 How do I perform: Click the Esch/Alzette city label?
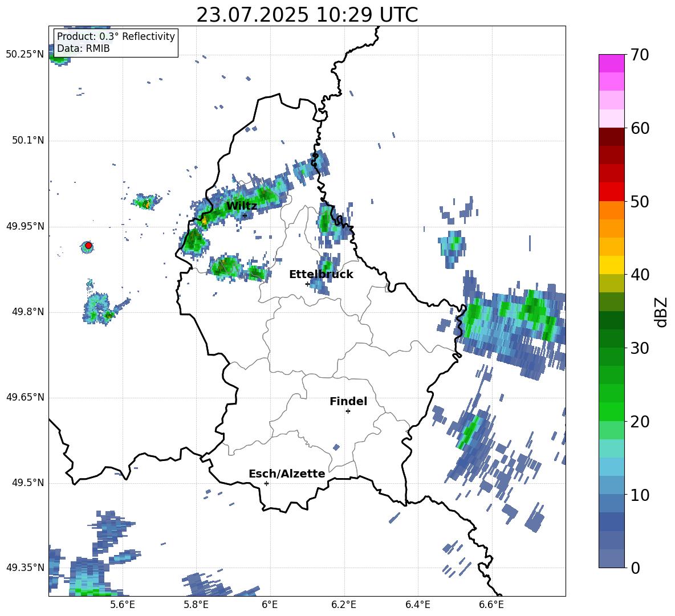pos(287,474)
